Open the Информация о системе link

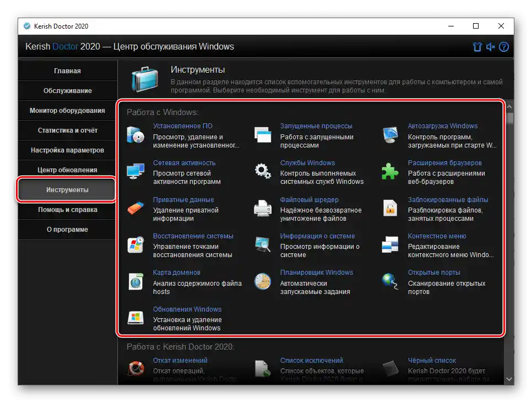tap(317, 236)
